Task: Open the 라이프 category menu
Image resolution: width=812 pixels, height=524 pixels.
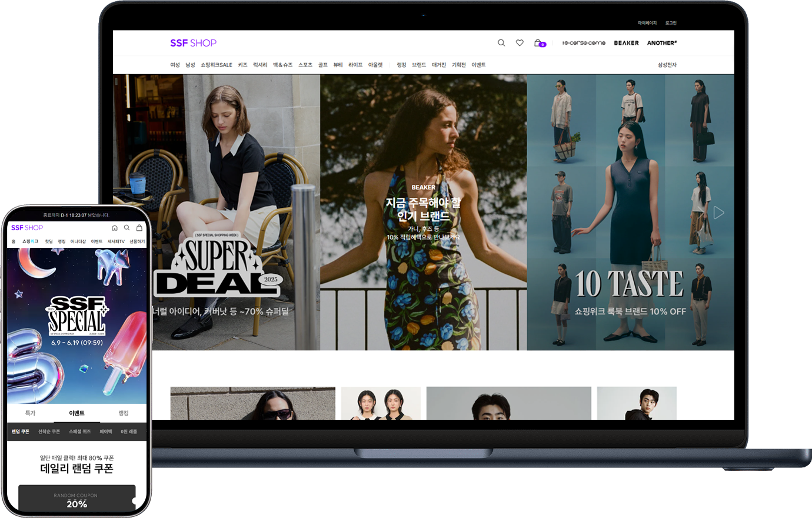Action: click(x=355, y=65)
